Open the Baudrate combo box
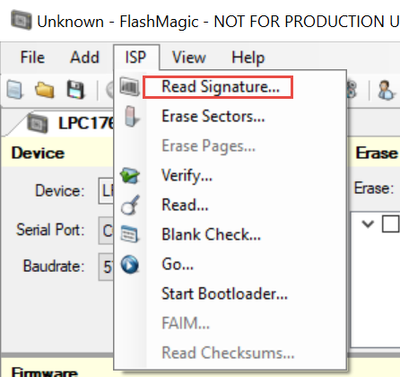Image resolution: width=400 pixels, height=377 pixels. click(107, 267)
